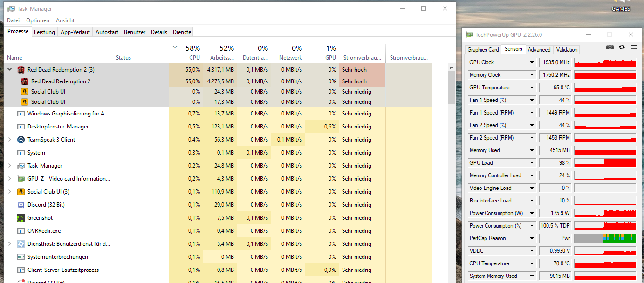Click the GPU-Z title bar app icon

click(470, 35)
